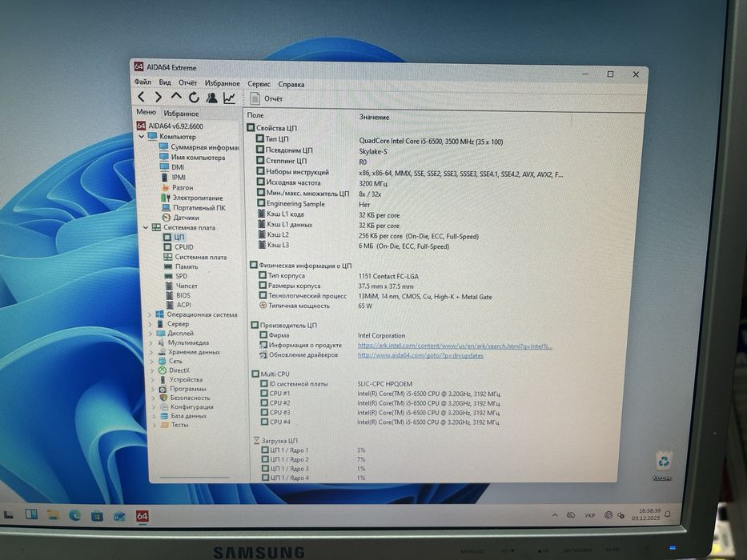
Task: Select Портативный ПК laptop item
Action: point(194,208)
